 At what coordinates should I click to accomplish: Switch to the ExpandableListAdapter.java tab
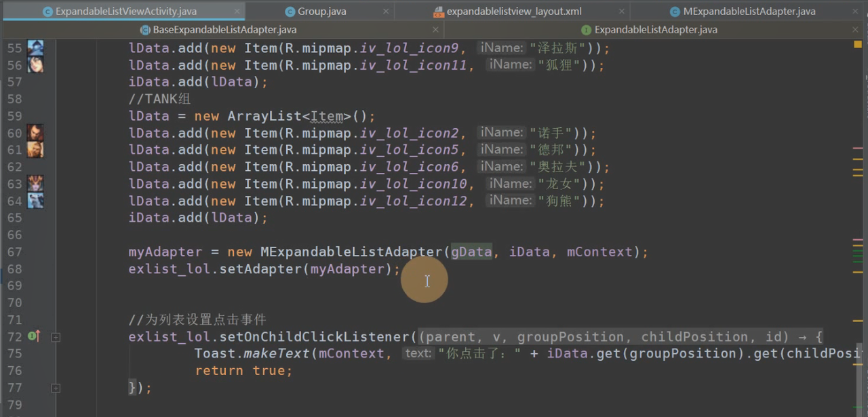point(655,30)
